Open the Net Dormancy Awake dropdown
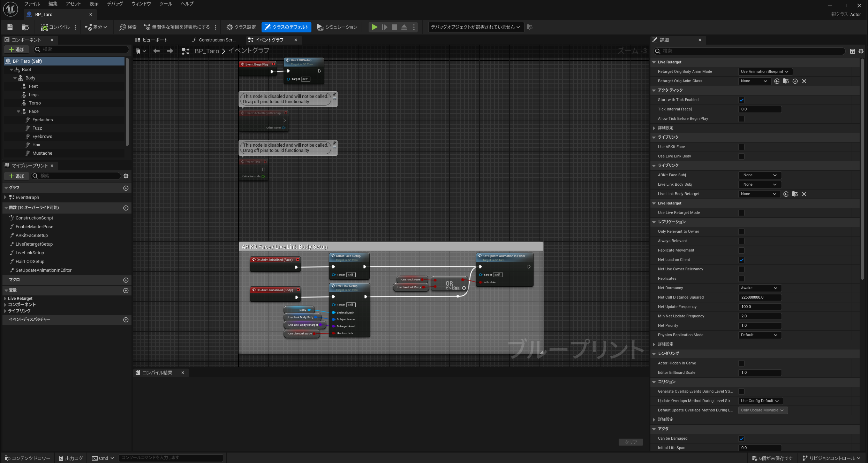Viewport: 868px width, 463px height. 759,288
